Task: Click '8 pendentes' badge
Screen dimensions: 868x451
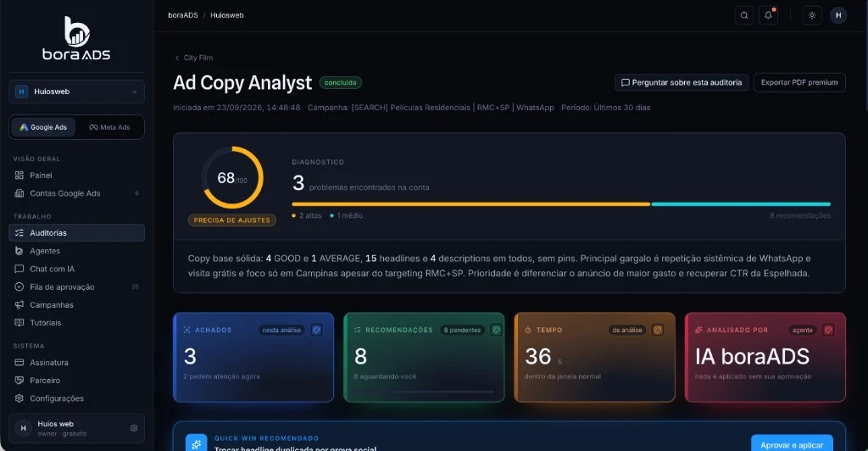Action: pyautogui.click(x=462, y=331)
